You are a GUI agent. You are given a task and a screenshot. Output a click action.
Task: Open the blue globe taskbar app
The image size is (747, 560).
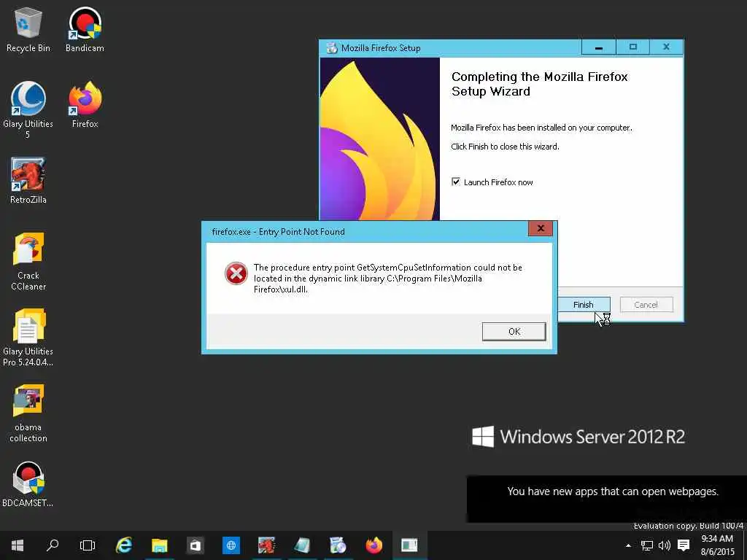tap(231, 545)
